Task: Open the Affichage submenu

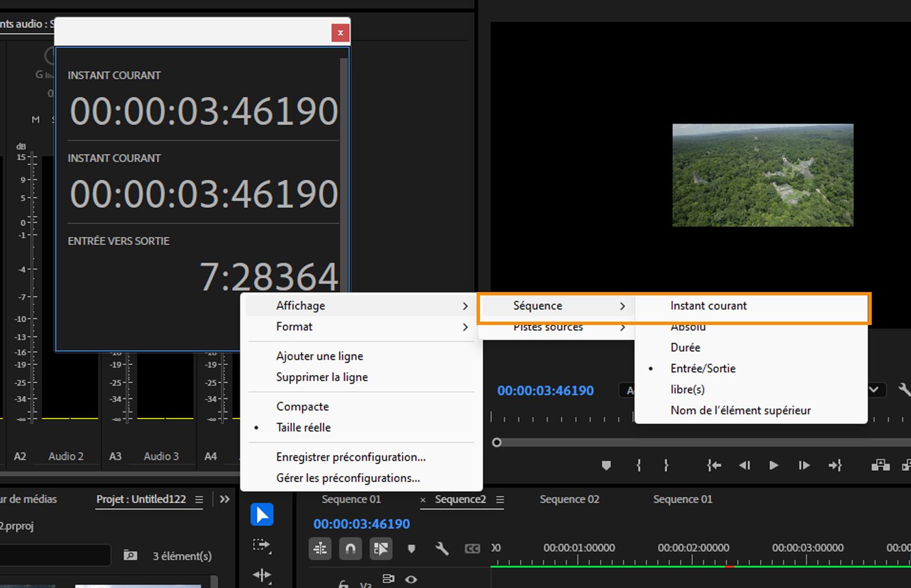Action: tap(364, 306)
